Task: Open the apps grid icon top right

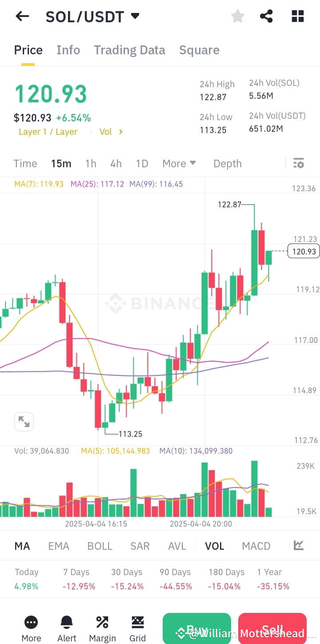Action: (297, 16)
